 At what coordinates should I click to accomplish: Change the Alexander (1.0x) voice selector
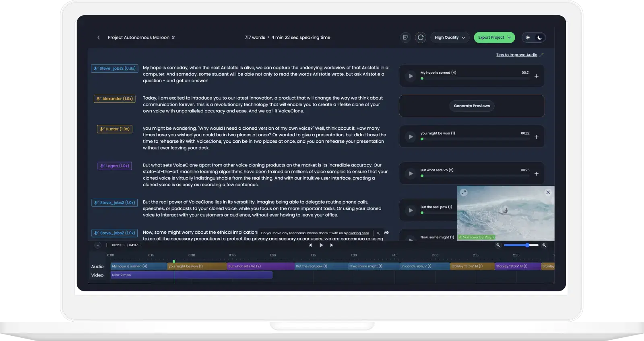(x=115, y=99)
